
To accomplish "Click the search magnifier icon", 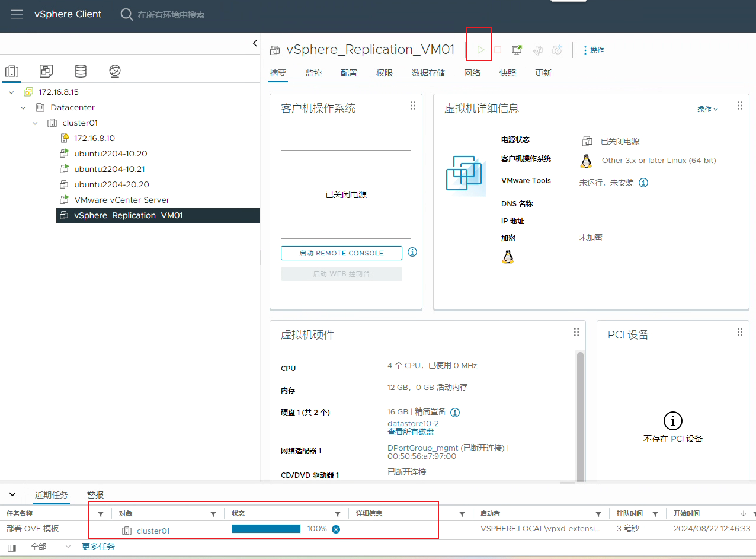I will click(x=127, y=14).
